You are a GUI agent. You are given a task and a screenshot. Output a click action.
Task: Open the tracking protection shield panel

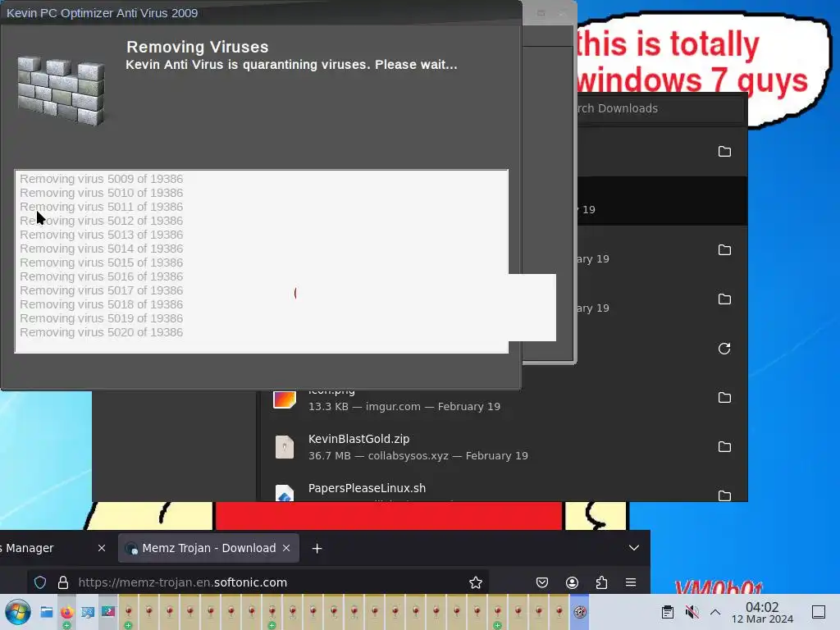(x=40, y=582)
